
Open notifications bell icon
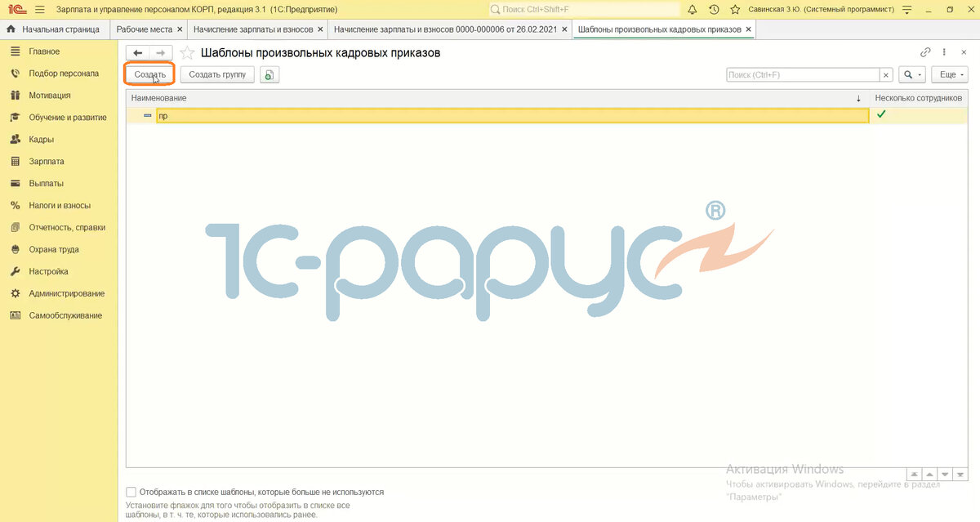(693, 9)
